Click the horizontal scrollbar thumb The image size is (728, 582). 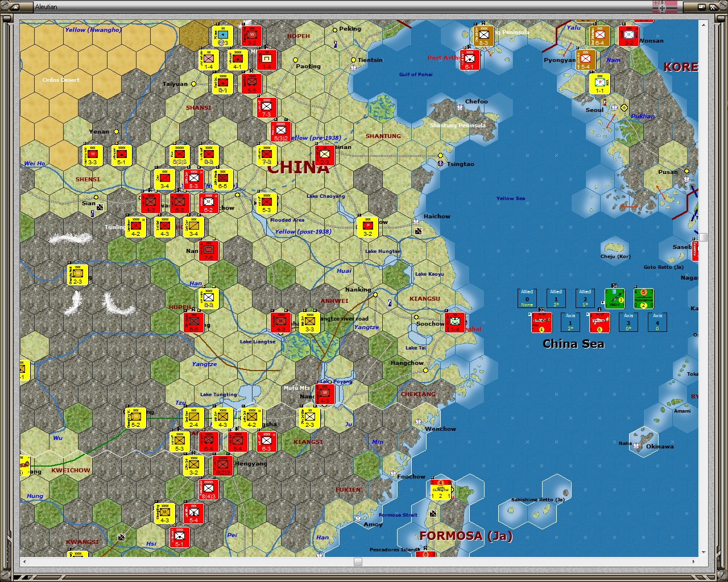tap(358, 562)
